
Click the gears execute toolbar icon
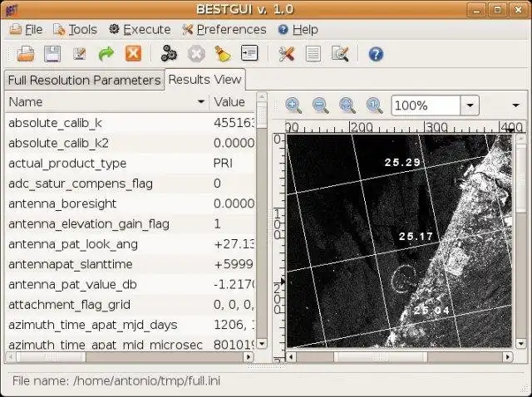(x=170, y=54)
